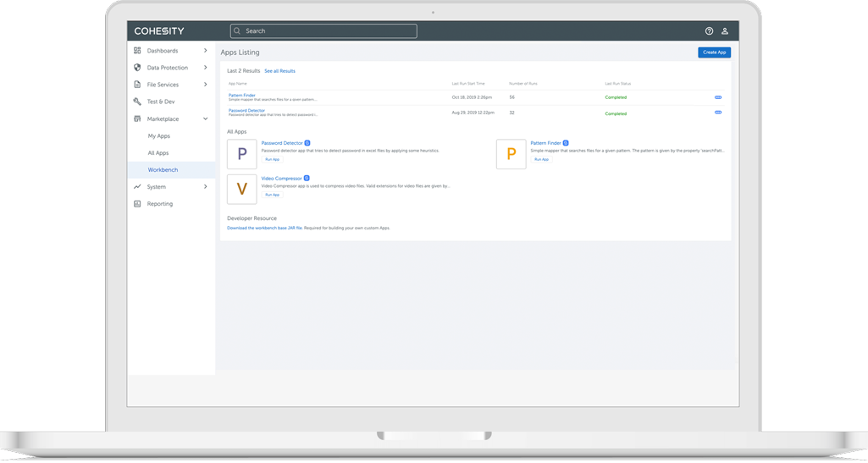This screenshot has width=868, height=463.
Task: Click badge icon next to Video Compressor title
Action: (307, 179)
